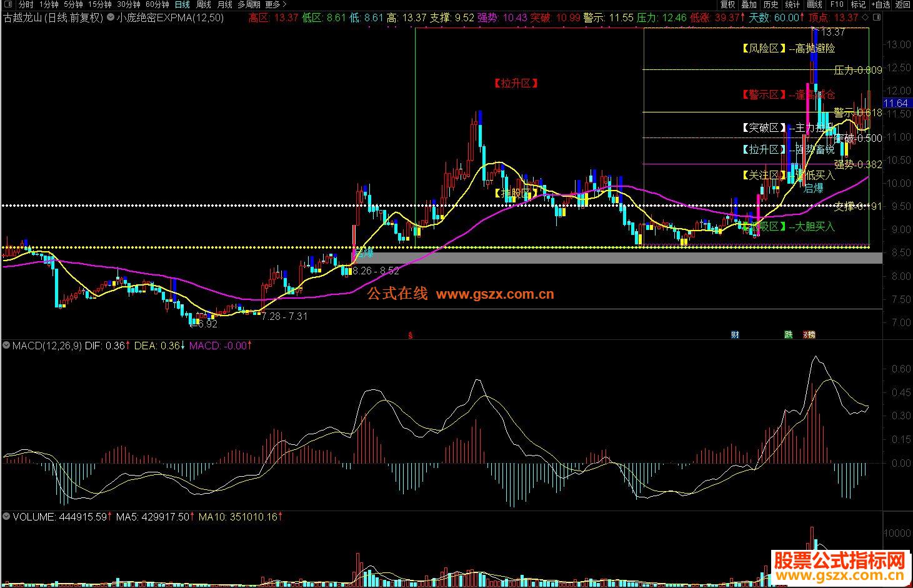This screenshot has width=913, height=588.
Task: Open the 统计 statistics button
Action: click(x=792, y=4)
